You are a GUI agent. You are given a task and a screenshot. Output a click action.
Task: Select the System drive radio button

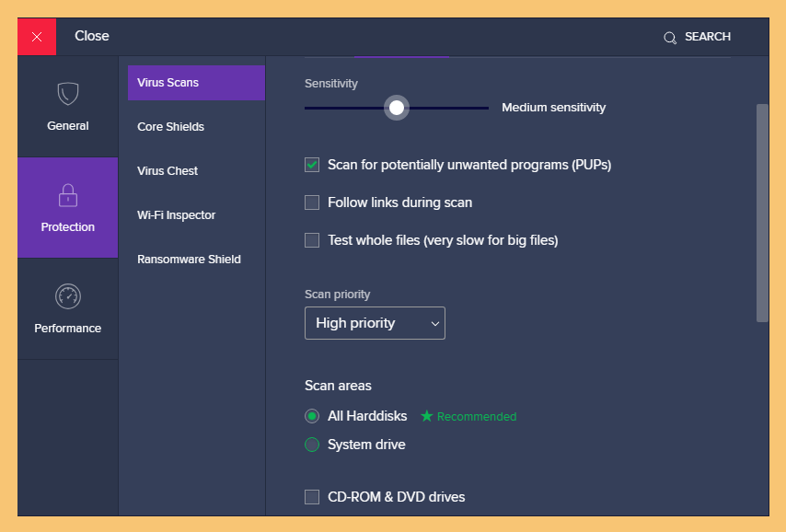(x=312, y=445)
